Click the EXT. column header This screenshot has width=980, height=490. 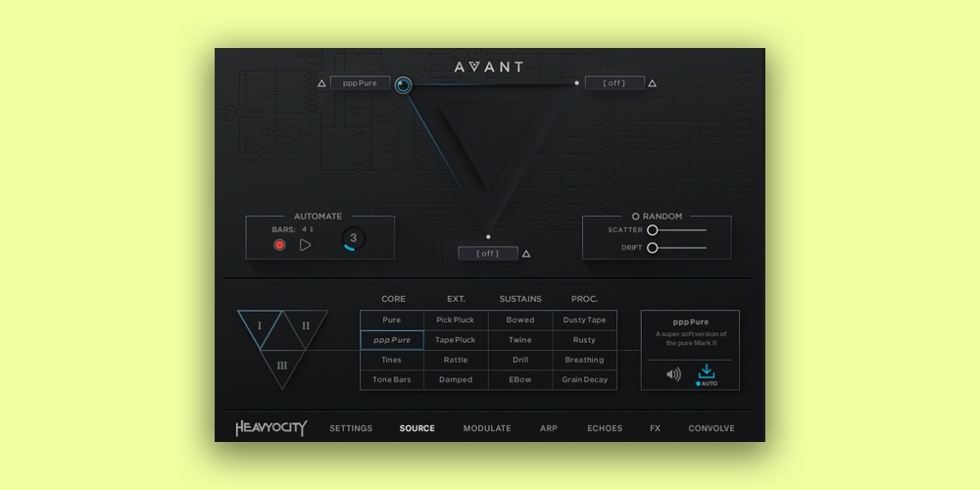[x=457, y=299]
